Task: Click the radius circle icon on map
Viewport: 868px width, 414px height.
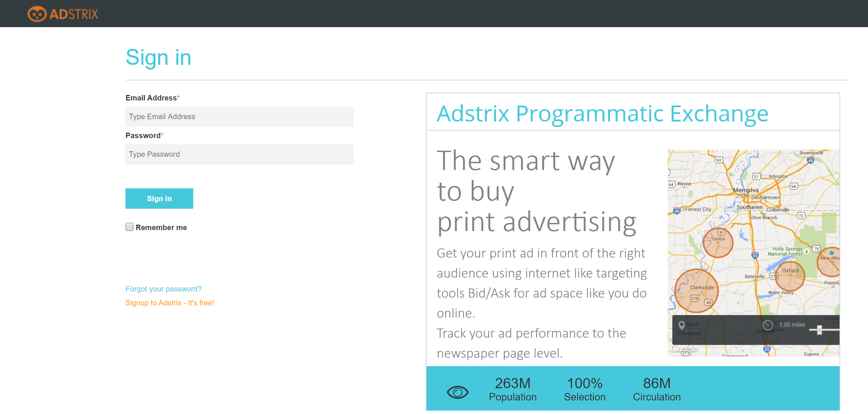Action: pyautogui.click(x=768, y=325)
